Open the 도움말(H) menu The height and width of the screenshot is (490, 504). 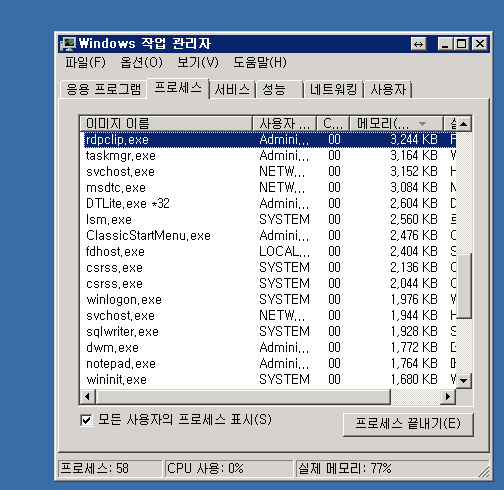260,62
